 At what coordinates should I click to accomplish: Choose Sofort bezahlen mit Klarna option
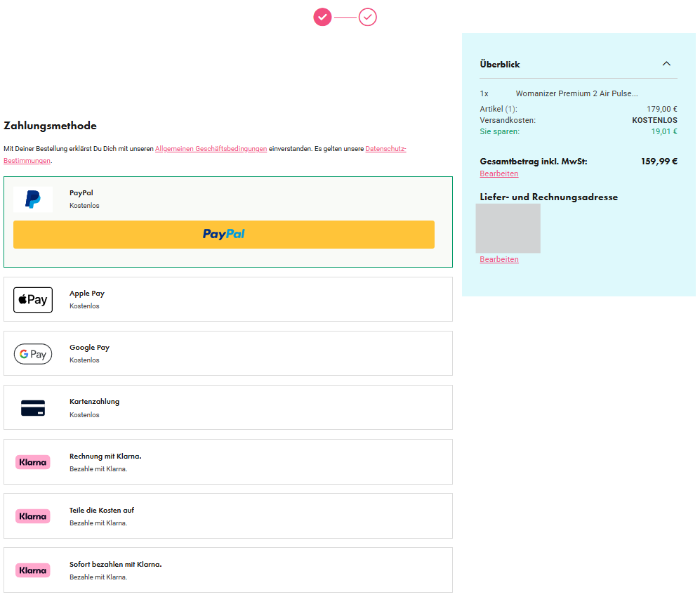click(228, 570)
